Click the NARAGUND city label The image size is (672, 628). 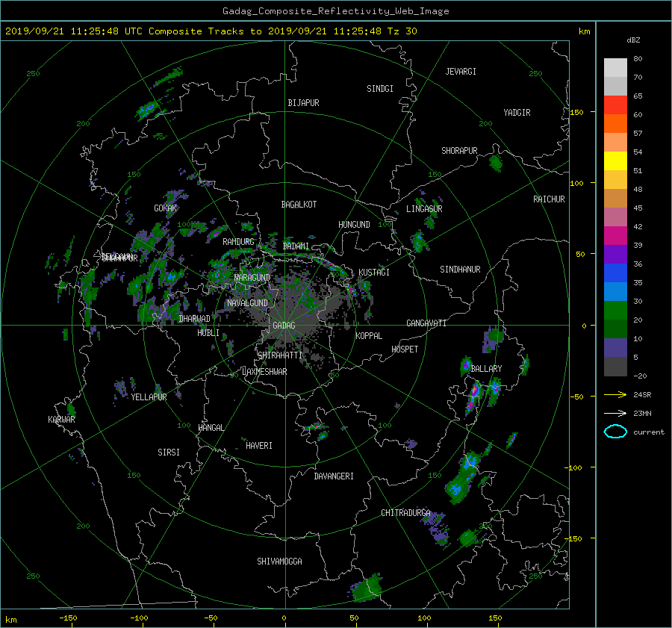(x=252, y=277)
